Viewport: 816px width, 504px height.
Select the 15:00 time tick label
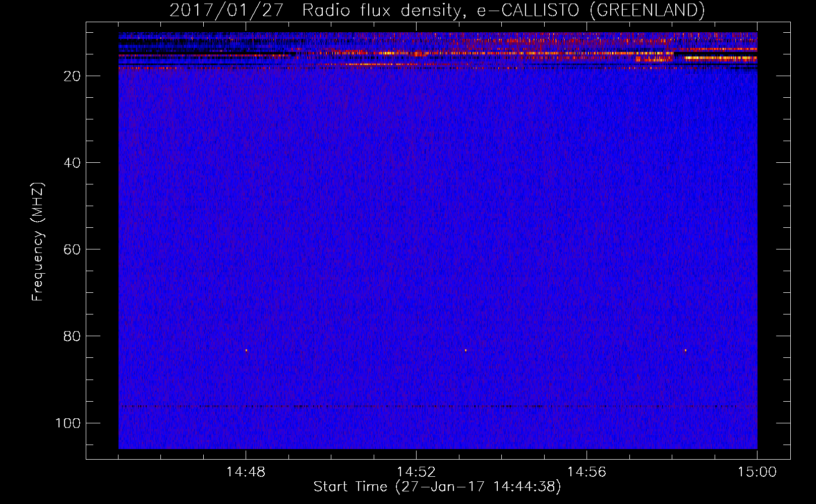pyautogui.click(x=757, y=472)
